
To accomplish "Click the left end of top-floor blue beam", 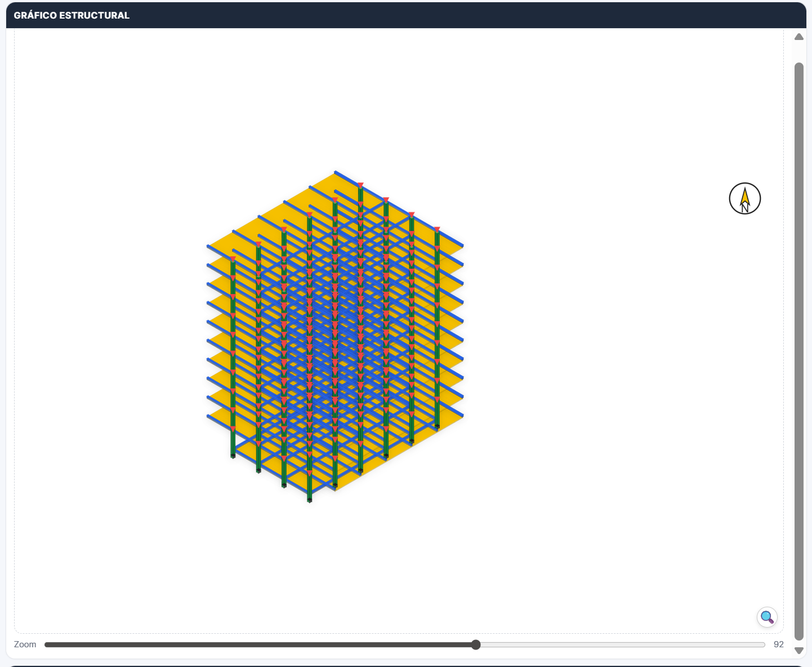I will pyautogui.click(x=209, y=246).
